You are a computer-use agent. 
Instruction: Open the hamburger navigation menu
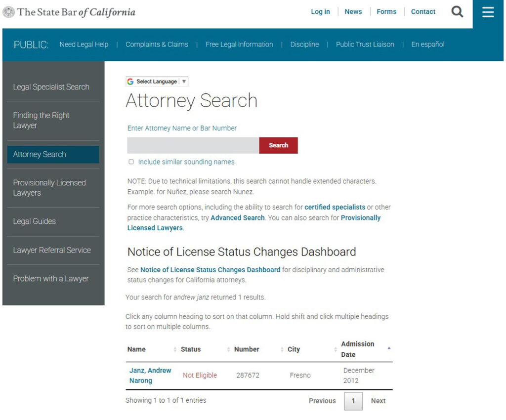(488, 12)
